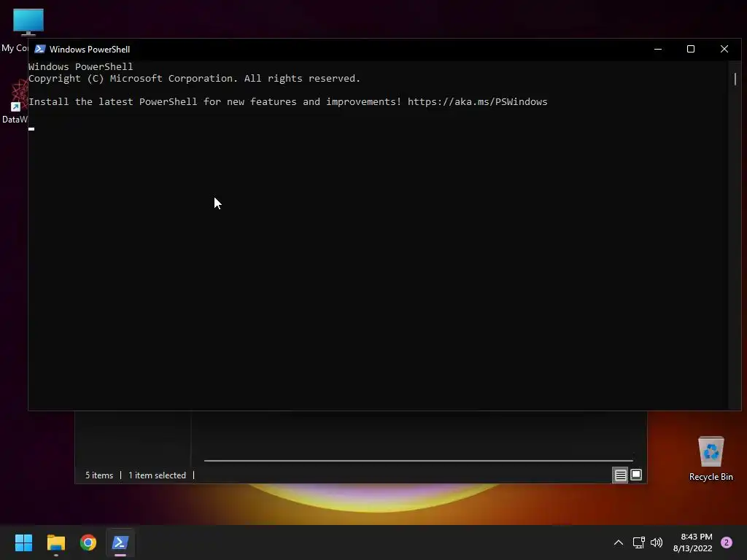
Task: Minimize the Windows PowerShell window
Action: 658,49
